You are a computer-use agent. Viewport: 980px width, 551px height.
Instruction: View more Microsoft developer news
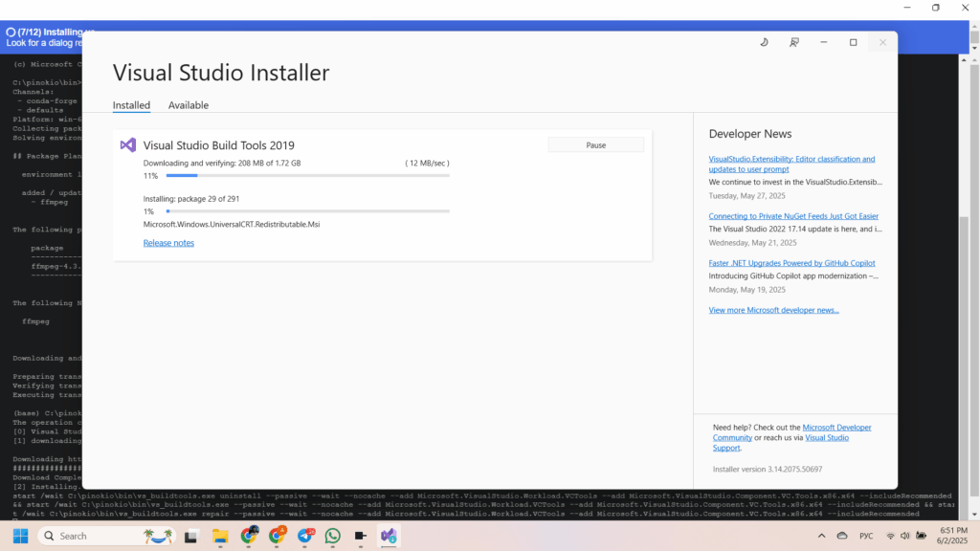[773, 310]
